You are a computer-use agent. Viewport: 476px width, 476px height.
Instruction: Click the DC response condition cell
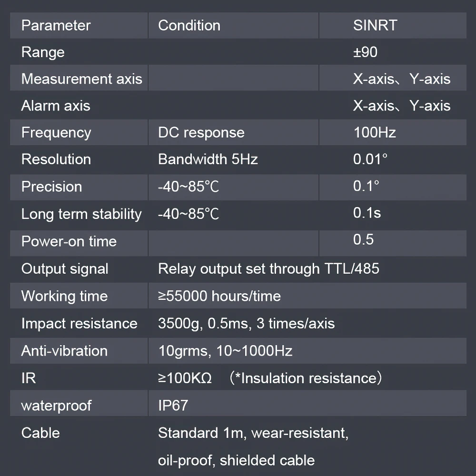click(x=201, y=133)
